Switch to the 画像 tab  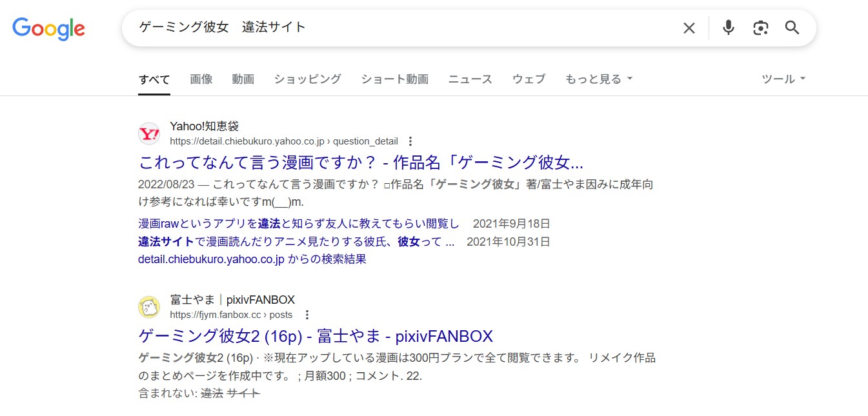click(x=201, y=78)
